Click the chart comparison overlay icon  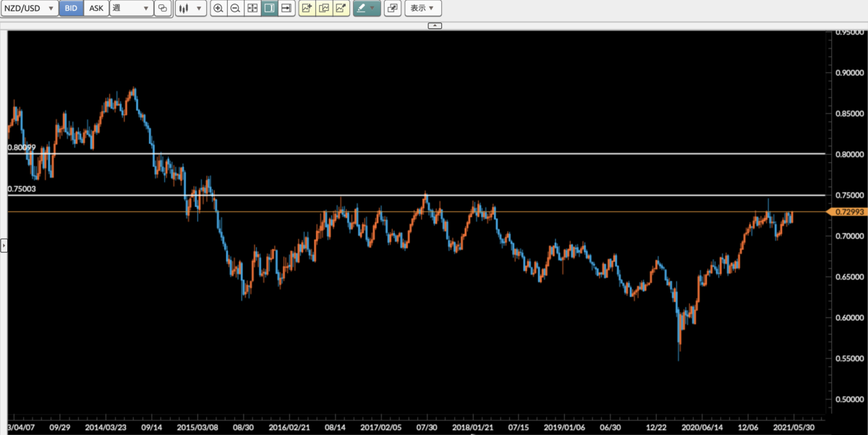pos(163,9)
